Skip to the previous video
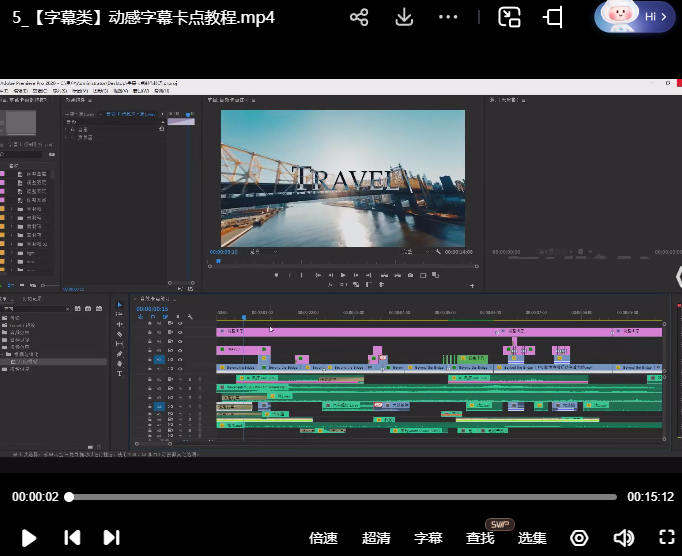This screenshot has width=682, height=556. 72,538
